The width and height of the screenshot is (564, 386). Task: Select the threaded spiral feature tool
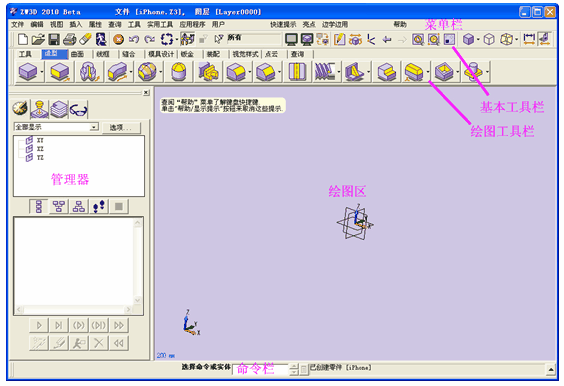(325, 72)
